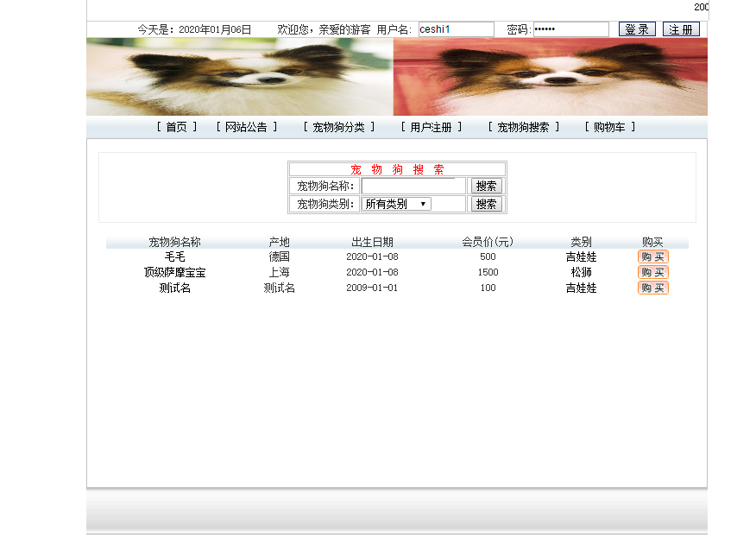Open the 首页 navigation link
The height and width of the screenshot is (551, 756).
176,127
